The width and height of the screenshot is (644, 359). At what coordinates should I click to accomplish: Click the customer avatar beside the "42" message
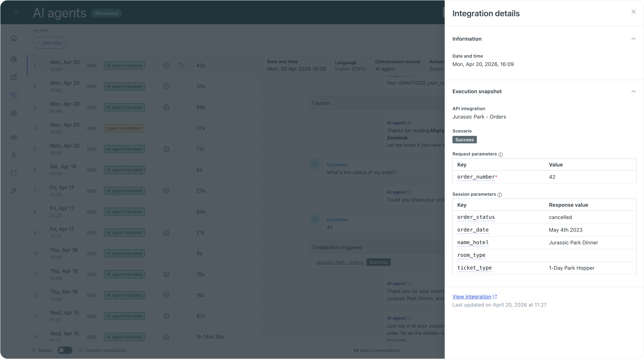pyautogui.click(x=315, y=219)
